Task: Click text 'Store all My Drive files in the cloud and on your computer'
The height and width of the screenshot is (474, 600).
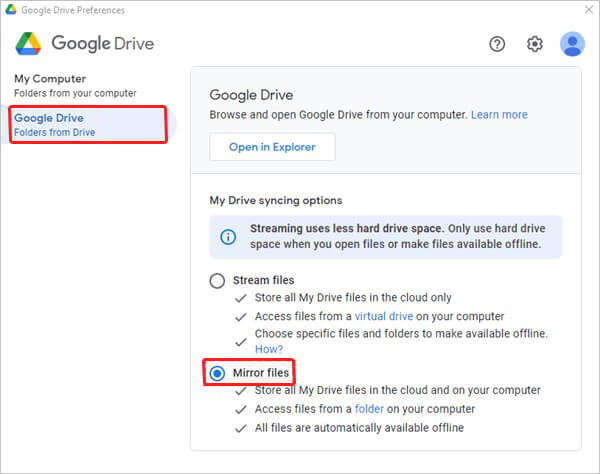Action: pos(398,390)
